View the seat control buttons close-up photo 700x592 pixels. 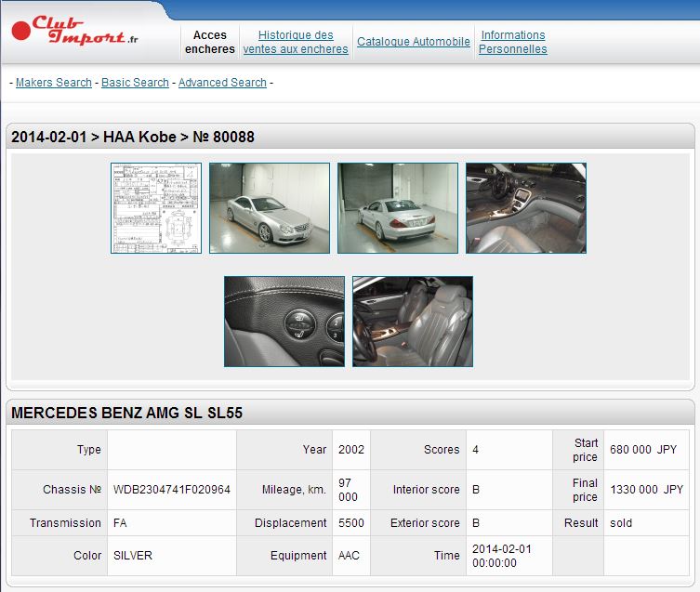[284, 322]
